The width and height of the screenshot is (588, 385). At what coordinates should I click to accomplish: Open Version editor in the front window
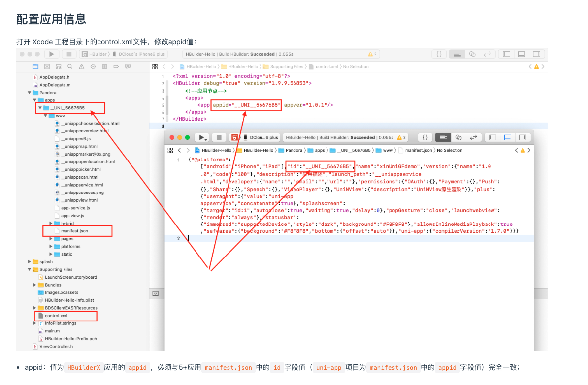click(x=473, y=137)
